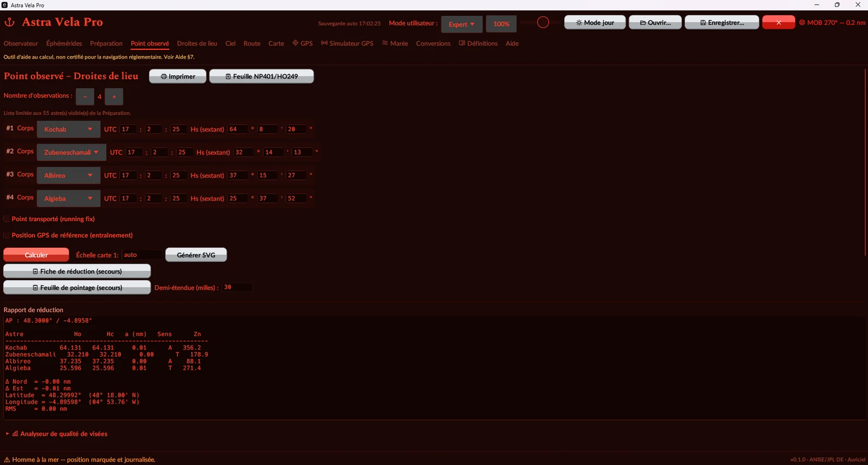Click the Échelle carte input field
Viewport: 868px width, 465px height.
coord(142,255)
